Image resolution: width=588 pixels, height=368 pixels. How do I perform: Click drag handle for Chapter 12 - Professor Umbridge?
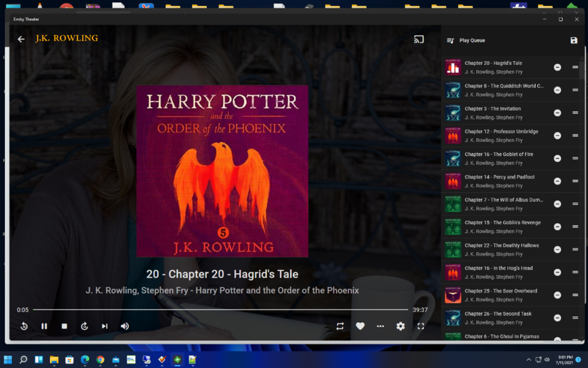(575, 135)
